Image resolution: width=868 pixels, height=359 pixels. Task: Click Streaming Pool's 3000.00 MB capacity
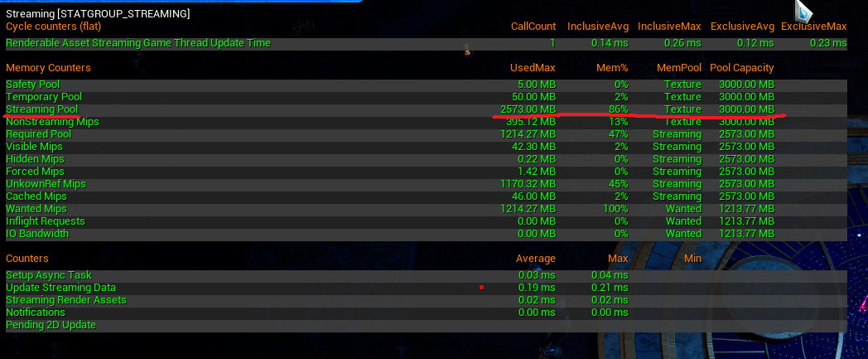point(747,109)
